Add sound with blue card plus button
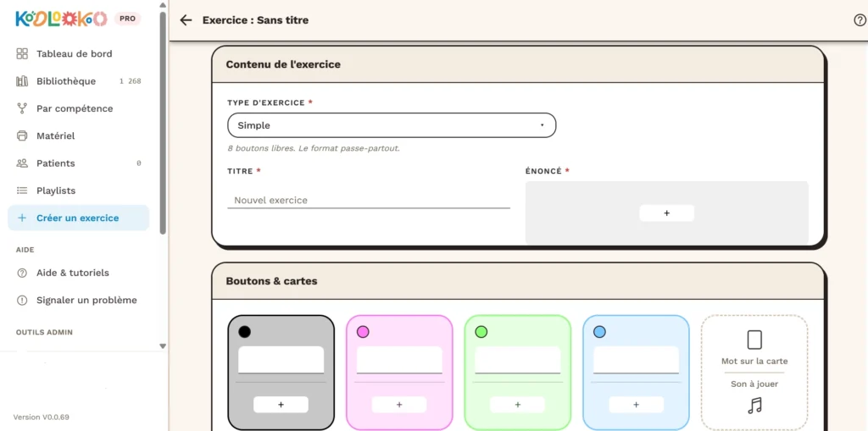 636,405
